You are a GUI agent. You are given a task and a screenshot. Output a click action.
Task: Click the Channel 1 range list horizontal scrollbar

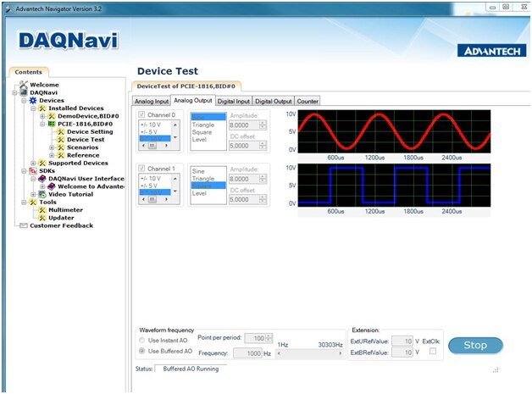click(x=155, y=199)
